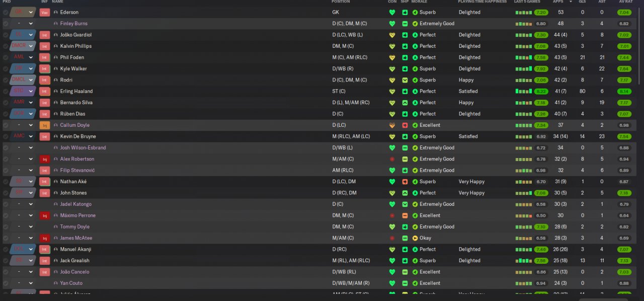This screenshot has height=301, width=644.
Task: Sort by the NAME column header
Action: click(x=57, y=2)
